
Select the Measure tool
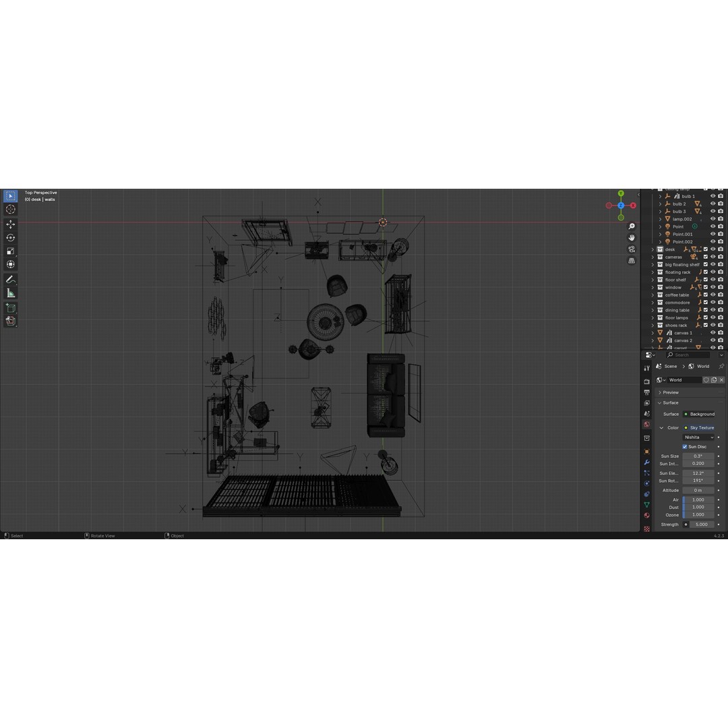point(10,292)
